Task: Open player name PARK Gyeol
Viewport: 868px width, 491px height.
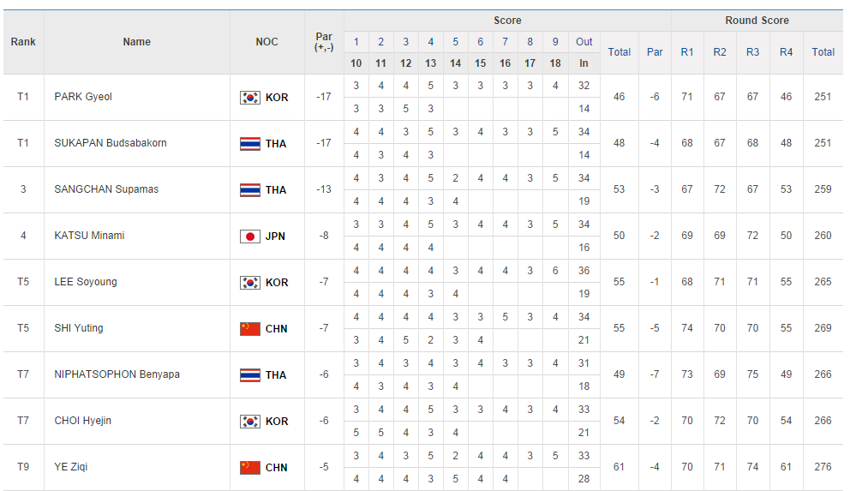Action: tap(83, 97)
